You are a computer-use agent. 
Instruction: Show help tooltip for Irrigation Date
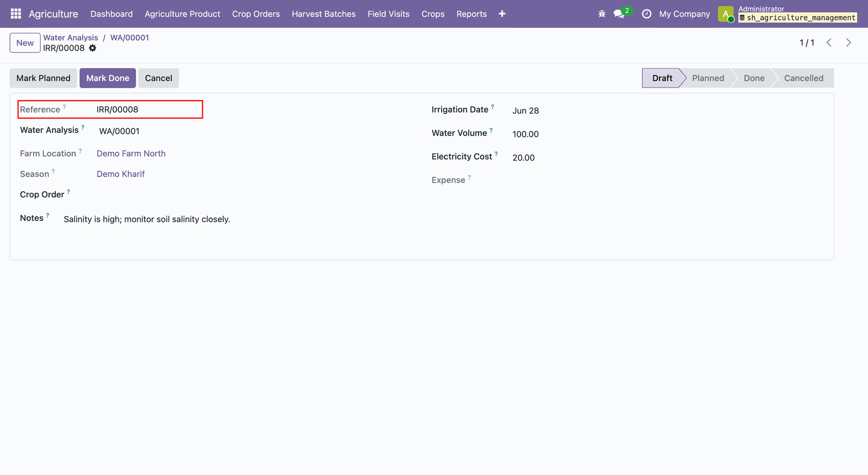click(x=492, y=107)
